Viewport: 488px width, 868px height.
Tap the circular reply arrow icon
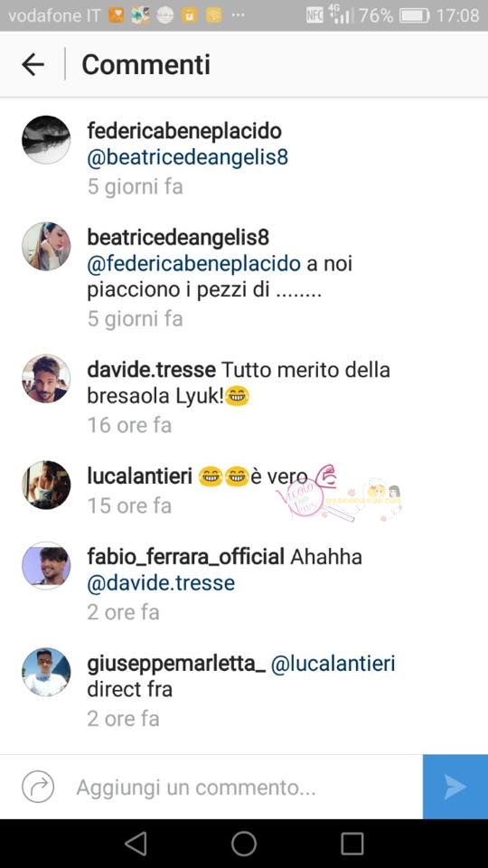[38, 787]
